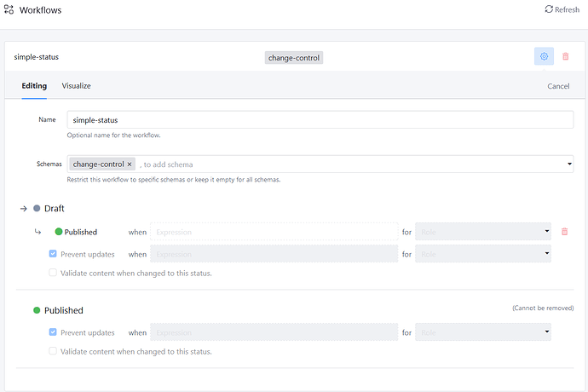Open Role dropdown for Published step

pos(483,332)
